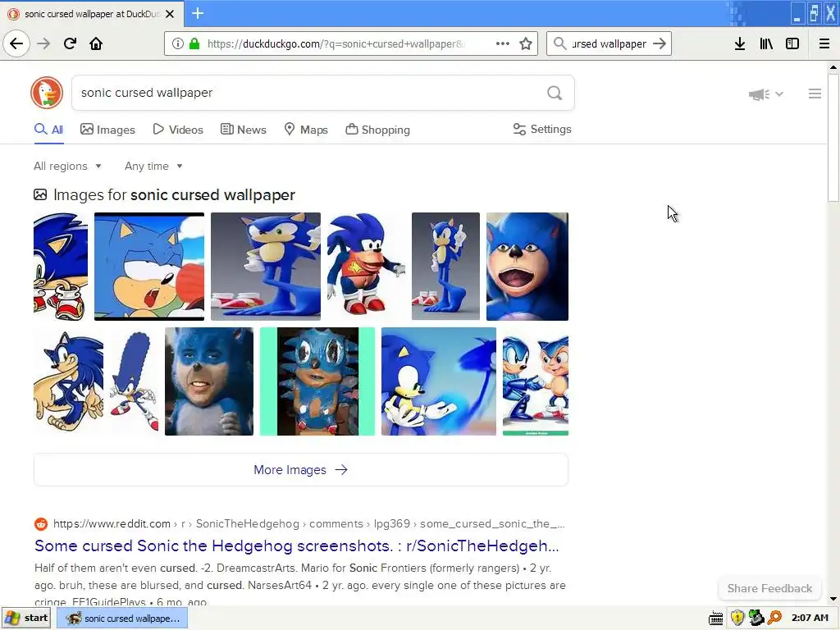Open 'Some cursed Sonic the Hedgehog screenshots' result
This screenshot has height=630, width=840.
point(297,546)
